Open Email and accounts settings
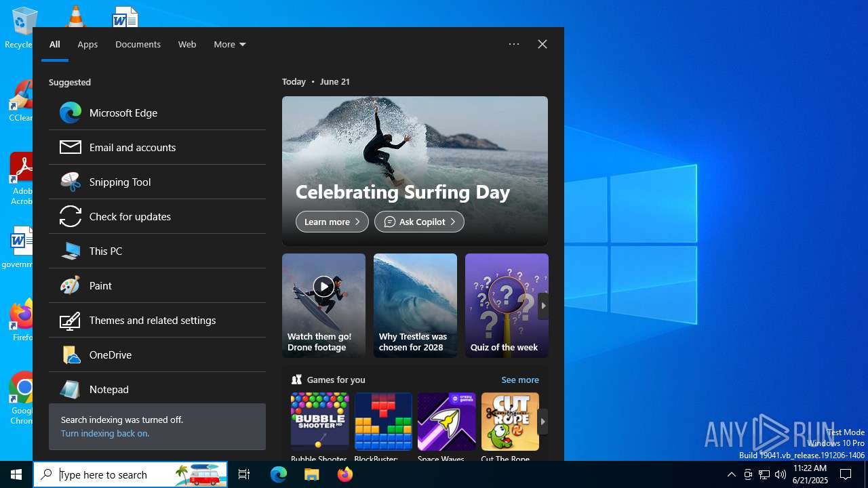The height and width of the screenshot is (488, 868). pyautogui.click(x=157, y=147)
